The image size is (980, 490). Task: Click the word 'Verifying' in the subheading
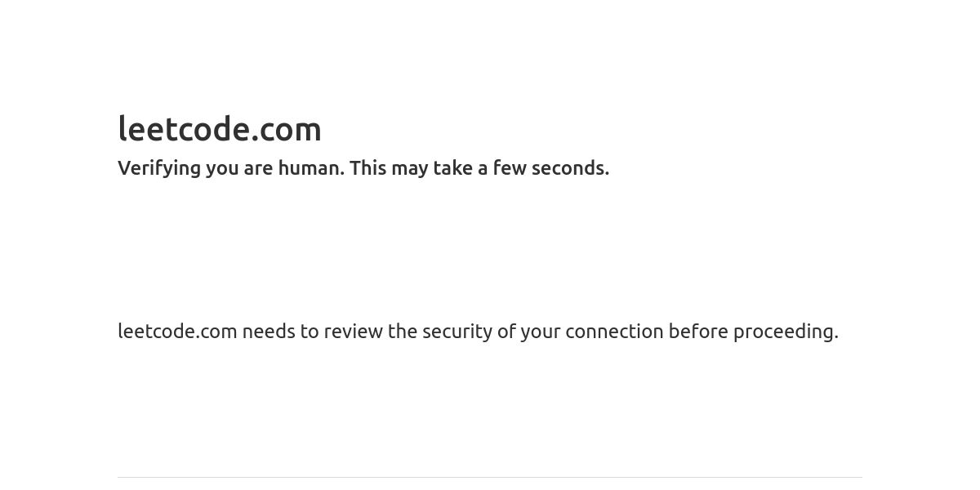coord(159,168)
